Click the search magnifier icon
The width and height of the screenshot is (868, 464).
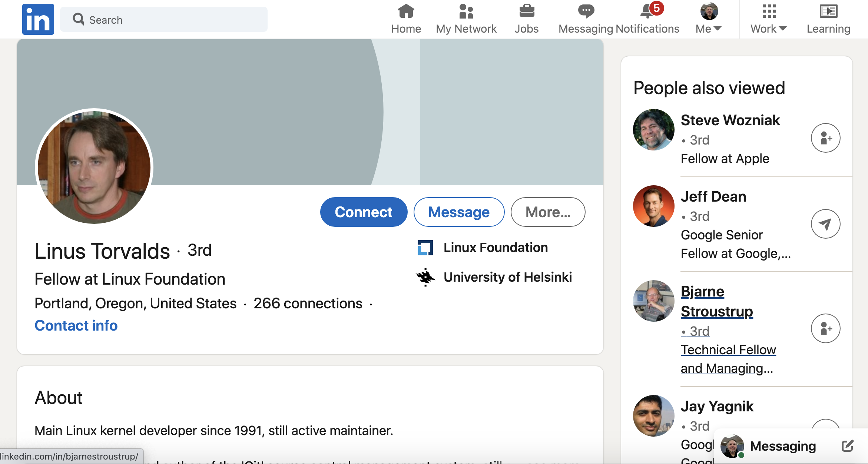(x=78, y=19)
